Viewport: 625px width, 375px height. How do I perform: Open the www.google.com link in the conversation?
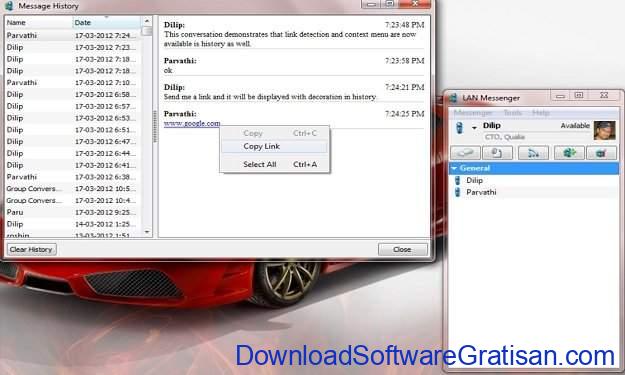(192, 124)
